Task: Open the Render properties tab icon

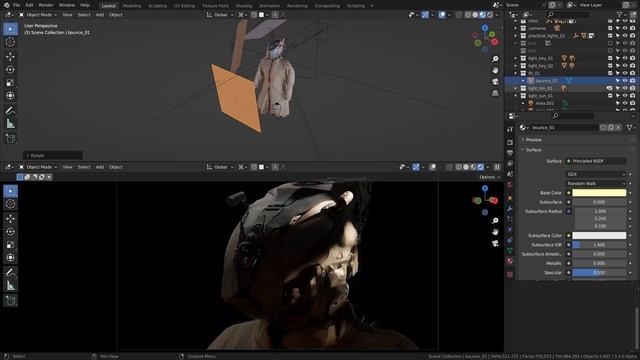Action: 510,142
